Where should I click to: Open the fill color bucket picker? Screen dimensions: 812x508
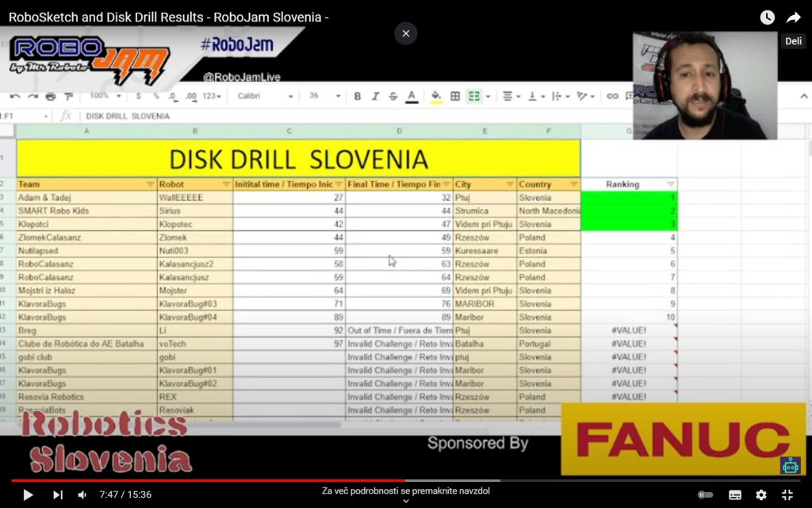437,96
